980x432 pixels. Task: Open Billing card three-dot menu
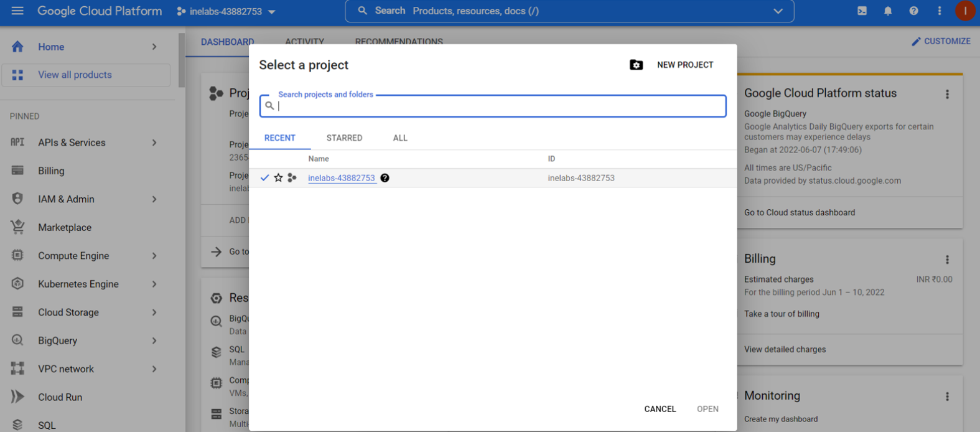click(x=947, y=260)
